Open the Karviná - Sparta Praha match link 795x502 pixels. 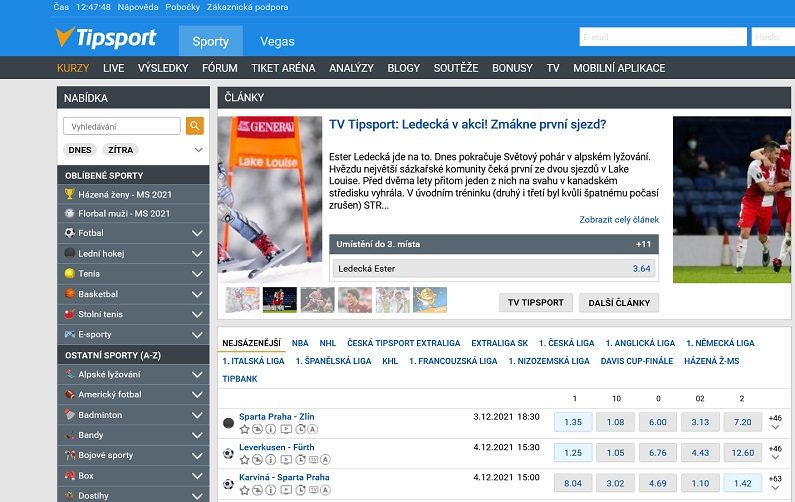[x=284, y=477]
